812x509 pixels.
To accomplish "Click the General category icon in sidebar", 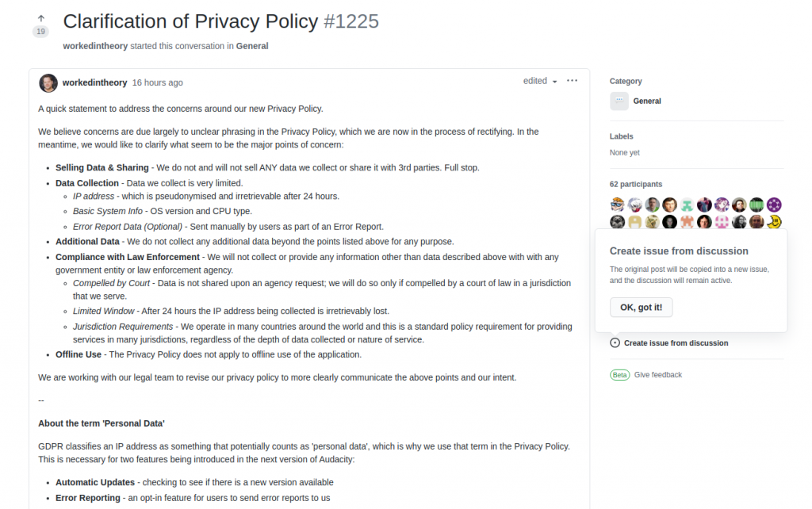I will pyautogui.click(x=619, y=101).
